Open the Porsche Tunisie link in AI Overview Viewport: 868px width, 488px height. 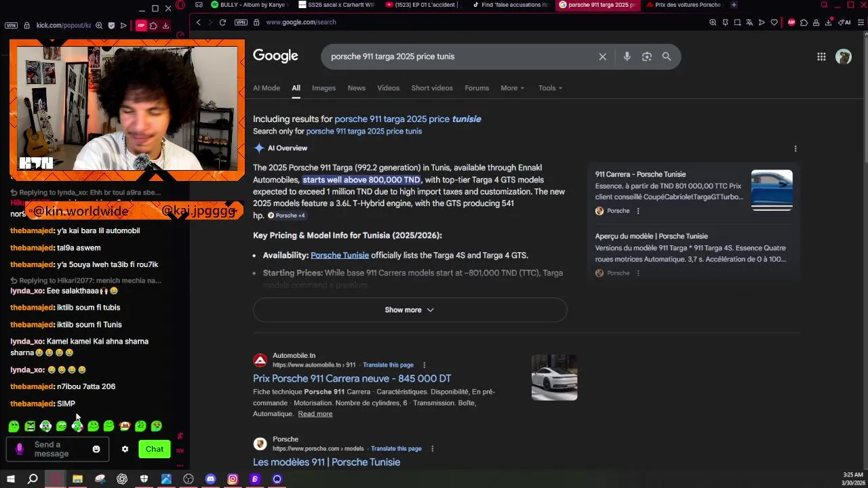[340, 256]
